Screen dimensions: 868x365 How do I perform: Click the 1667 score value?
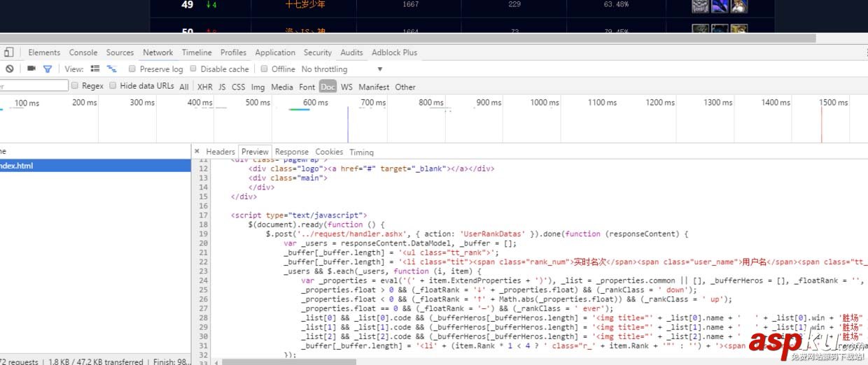point(411,4)
